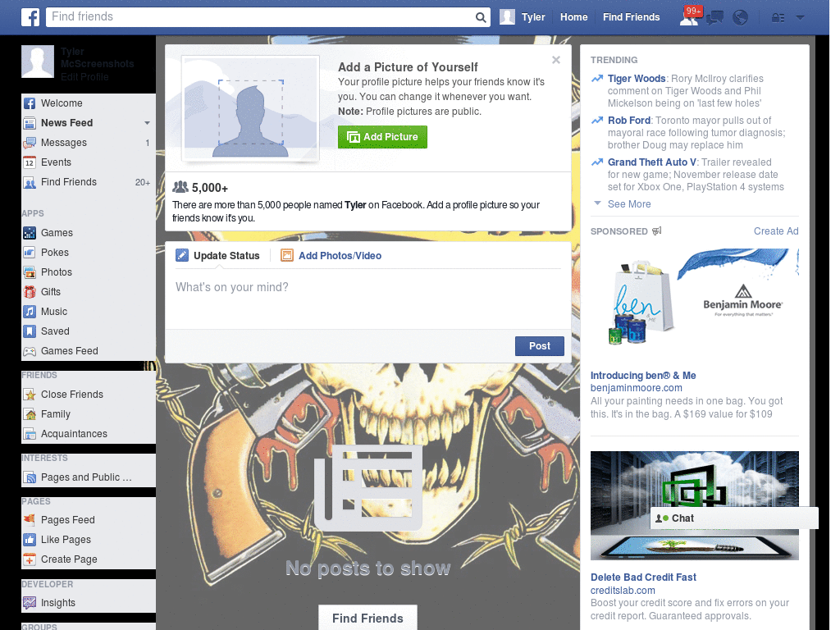Open the Grand Theft Auto V topic

click(652, 162)
